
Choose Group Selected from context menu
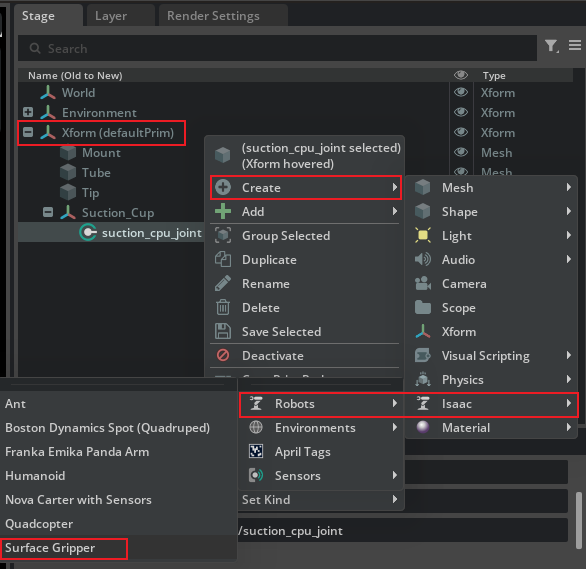pyautogui.click(x=306, y=236)
